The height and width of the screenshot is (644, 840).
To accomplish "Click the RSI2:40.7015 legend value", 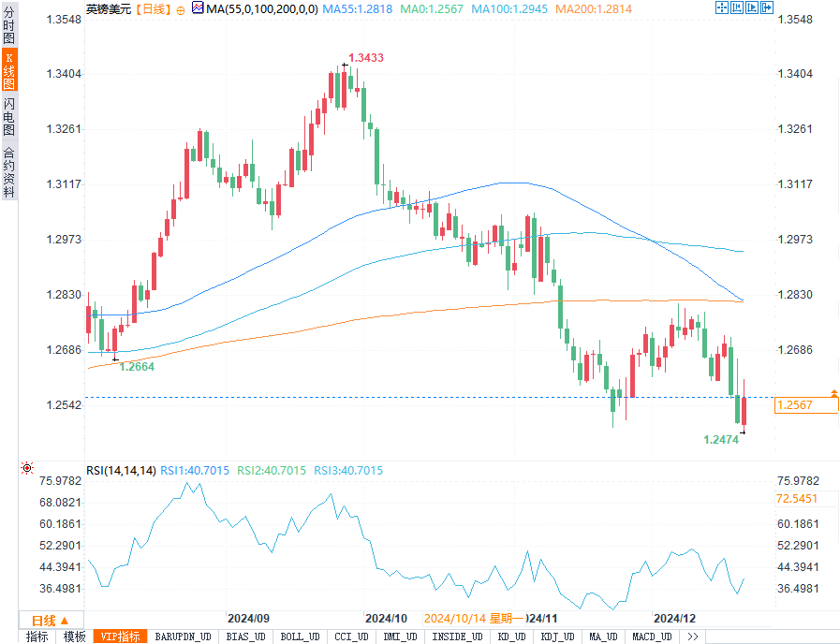I will (x=272, y=471).
